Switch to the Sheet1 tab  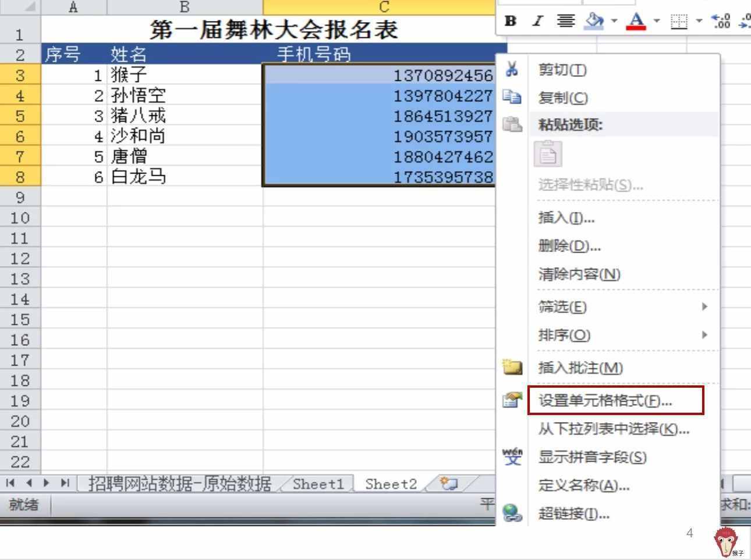point(318,484)
